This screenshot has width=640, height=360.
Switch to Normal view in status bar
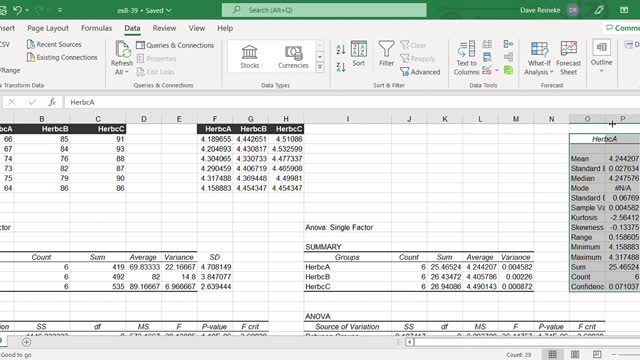[x=552, y=354]
